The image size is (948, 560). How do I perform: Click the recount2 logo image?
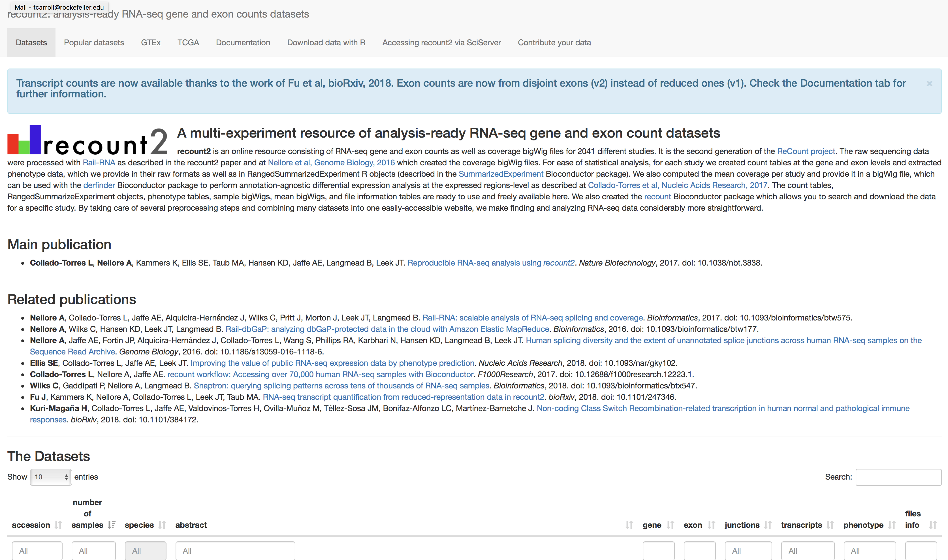click(x=87, y=140)
